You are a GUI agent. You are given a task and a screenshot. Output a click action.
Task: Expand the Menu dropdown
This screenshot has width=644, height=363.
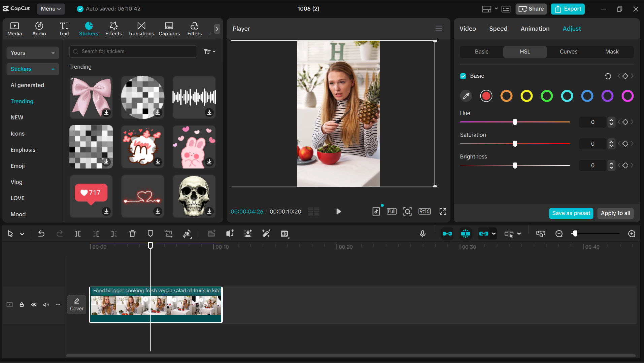50,9
